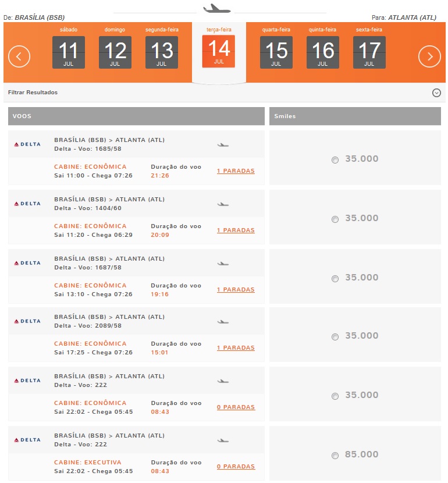Go to next week of dates
Image resolution: width=448 pixels, height=483 pixels.
(x=429, y=56)
